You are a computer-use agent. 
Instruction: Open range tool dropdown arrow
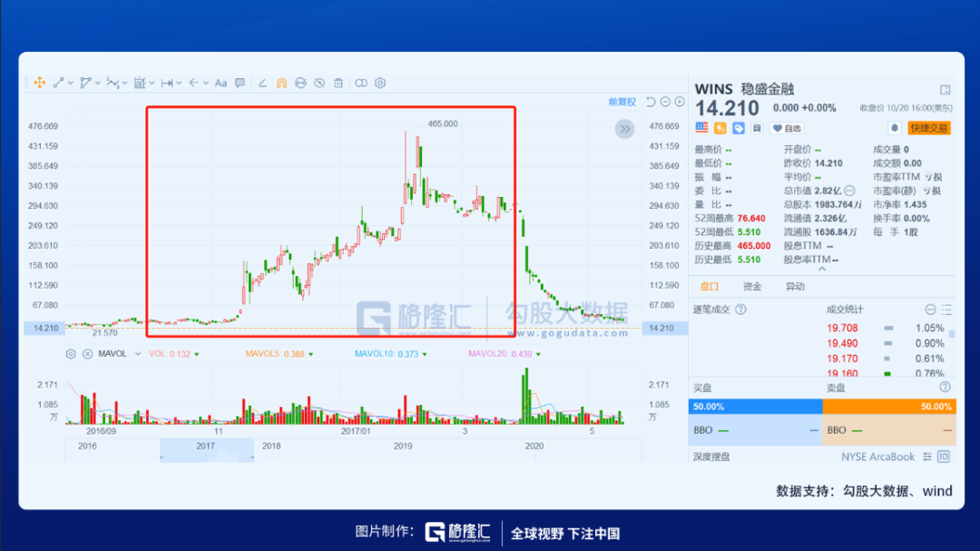[179, 84]
